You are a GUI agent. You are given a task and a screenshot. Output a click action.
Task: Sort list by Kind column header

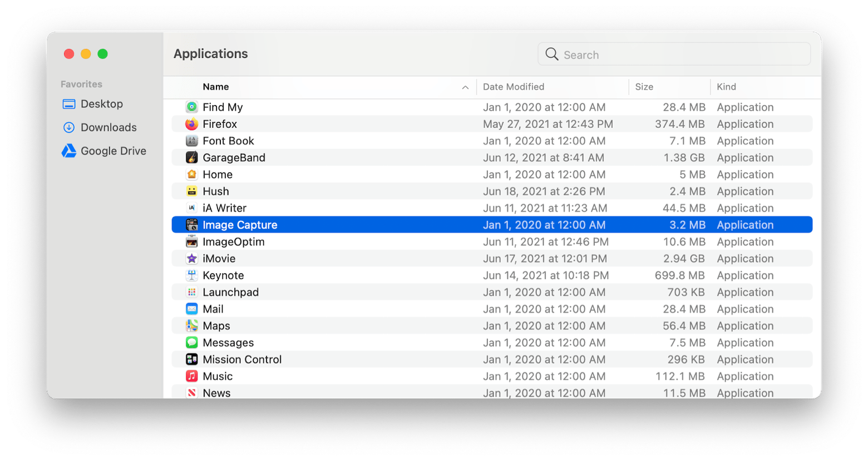pyautogui.click(x=726, y=87)
